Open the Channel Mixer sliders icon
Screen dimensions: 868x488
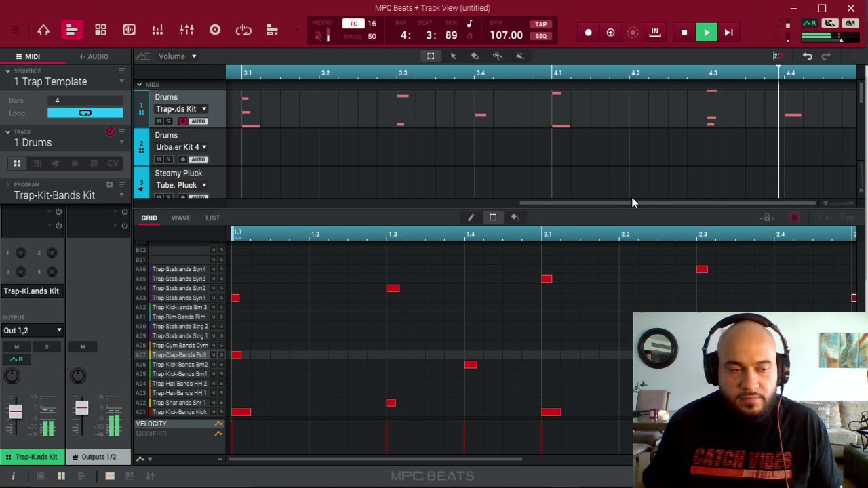[186, 30]
